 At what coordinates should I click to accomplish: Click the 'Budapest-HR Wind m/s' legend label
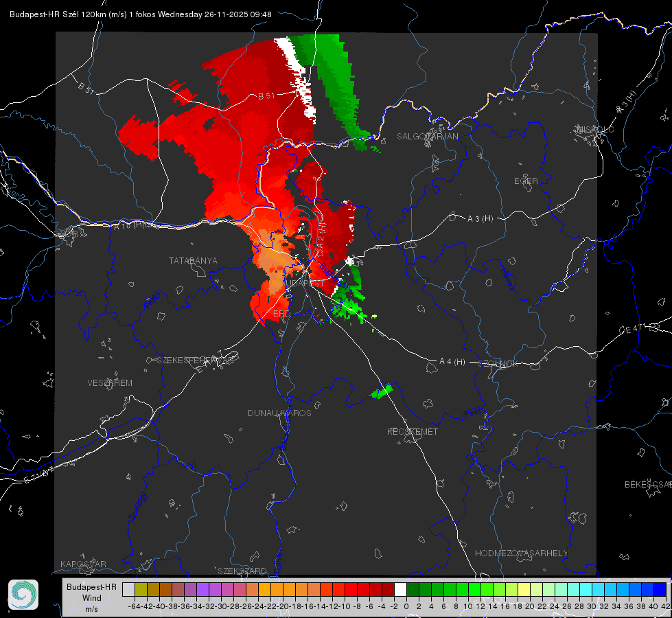tap(92, 597)
